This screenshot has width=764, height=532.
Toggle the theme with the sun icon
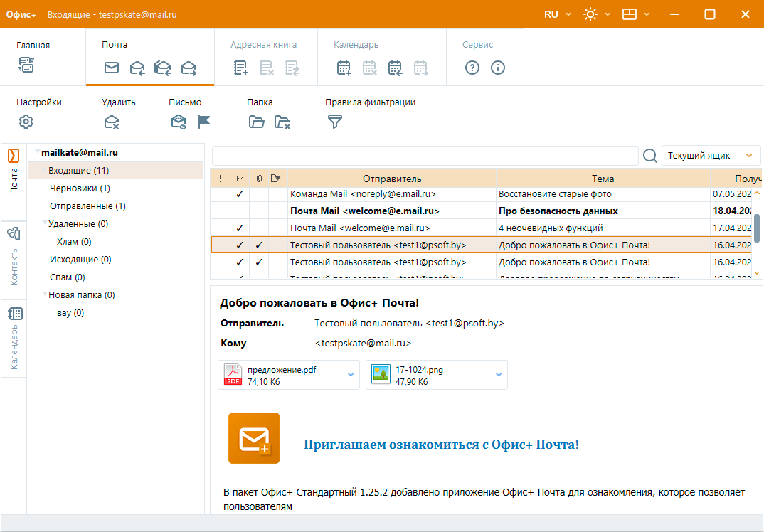(x=589, y=14)
